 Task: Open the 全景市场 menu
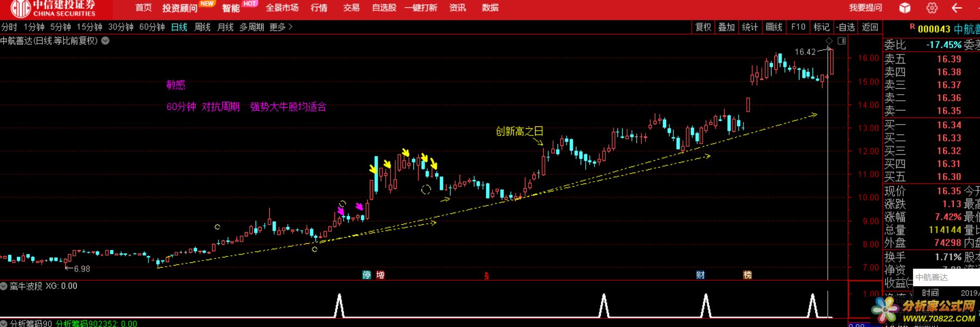click(282, 8)
